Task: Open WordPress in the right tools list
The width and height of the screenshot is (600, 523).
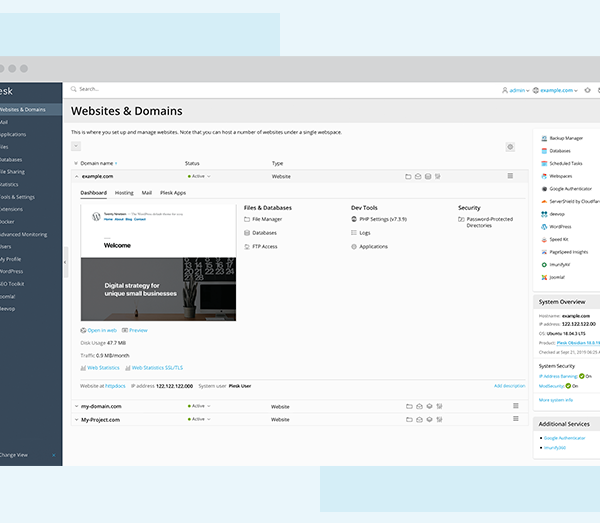Action: pos(562,226)
